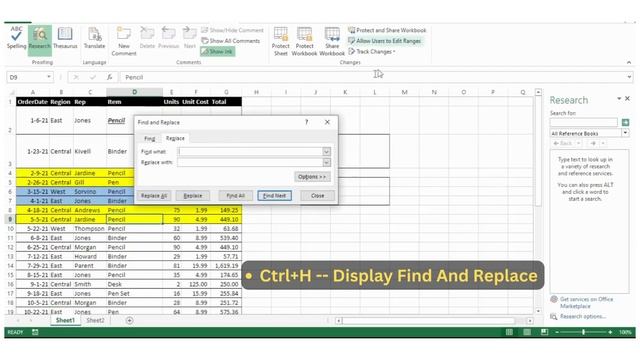Click the Find Next button
Viewport: 640px width, 360px height.
point(274,196)
